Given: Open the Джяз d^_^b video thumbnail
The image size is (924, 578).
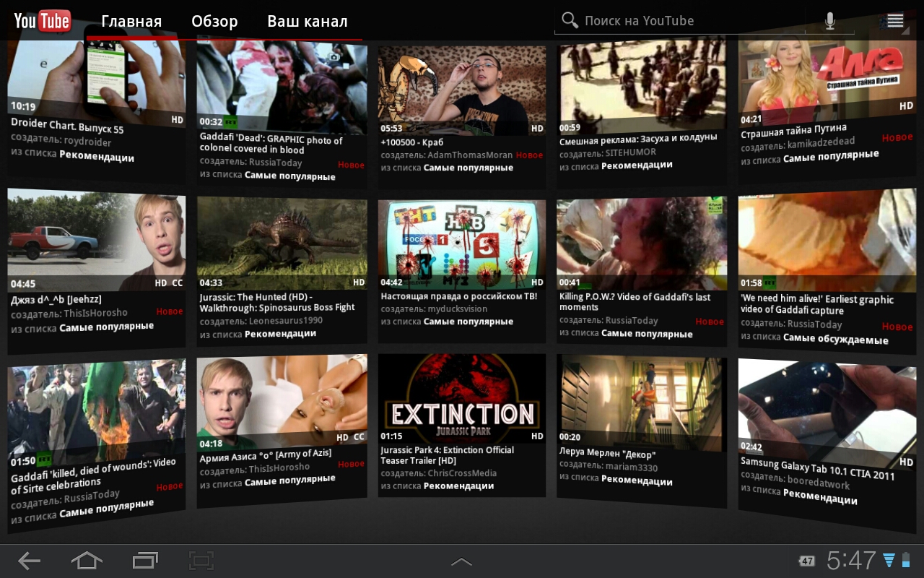Looking at the screenshot, I should 96,241.
